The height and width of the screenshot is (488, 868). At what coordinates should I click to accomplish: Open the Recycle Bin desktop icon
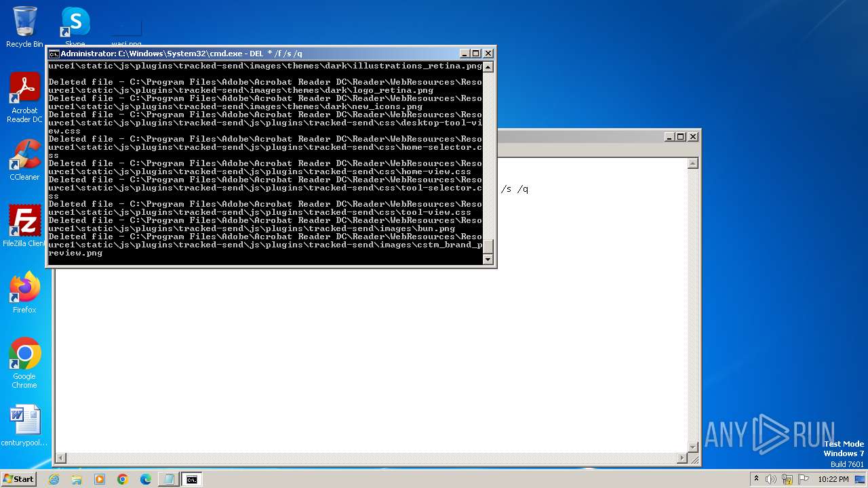coord(24,26)
